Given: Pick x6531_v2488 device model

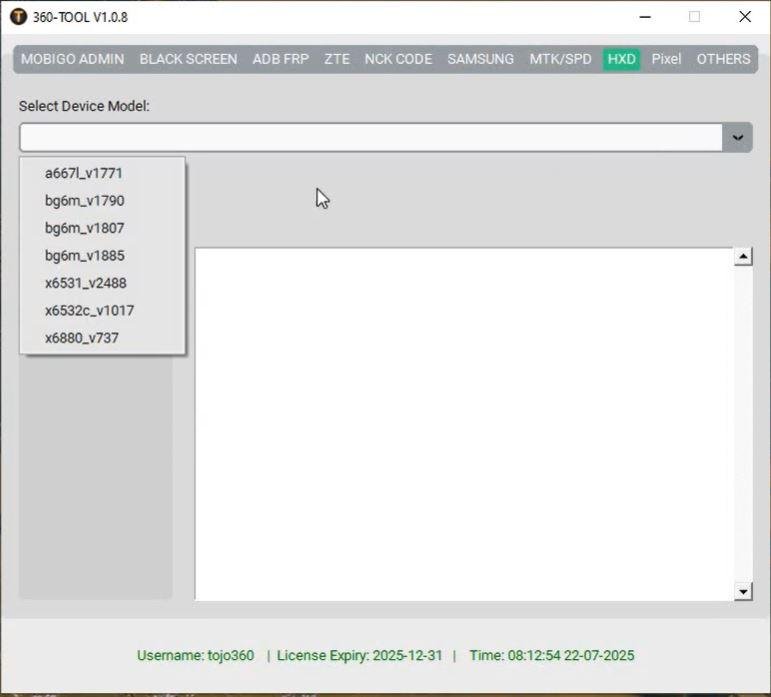Looking at the screenshot, I should point(102,283).
